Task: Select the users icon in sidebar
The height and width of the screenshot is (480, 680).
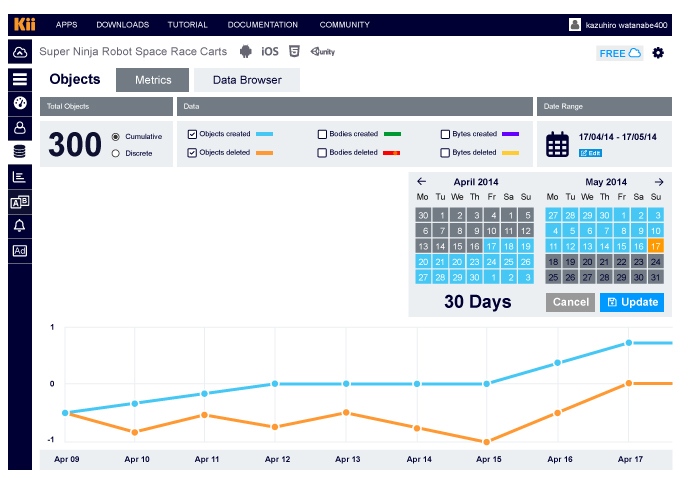Action: pos(19,127)
